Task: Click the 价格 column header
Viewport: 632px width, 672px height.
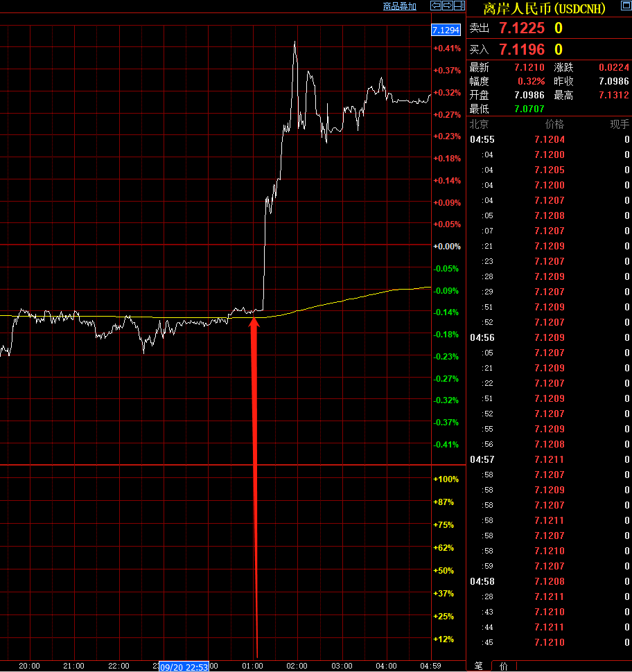Action: coord(554,124)
